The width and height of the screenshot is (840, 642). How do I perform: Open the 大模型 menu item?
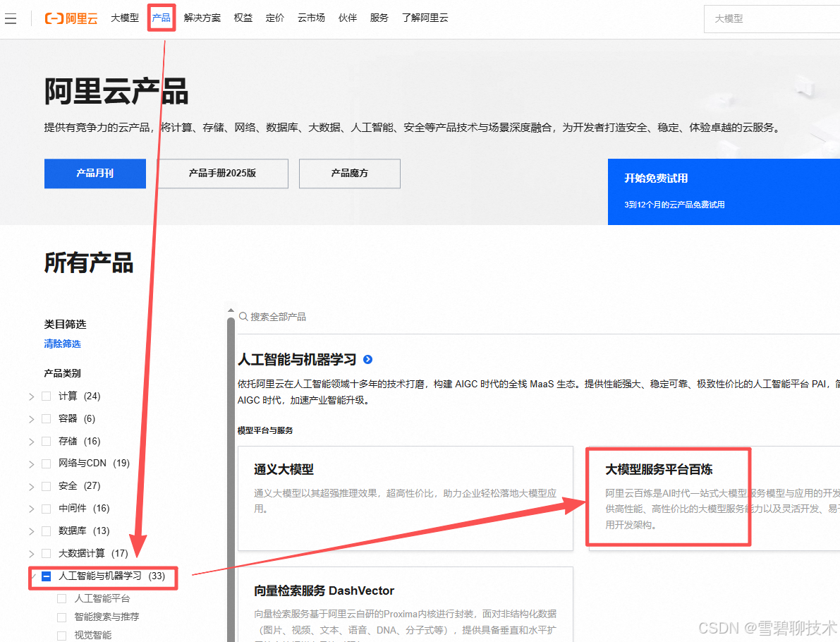(x=125, y=18)
